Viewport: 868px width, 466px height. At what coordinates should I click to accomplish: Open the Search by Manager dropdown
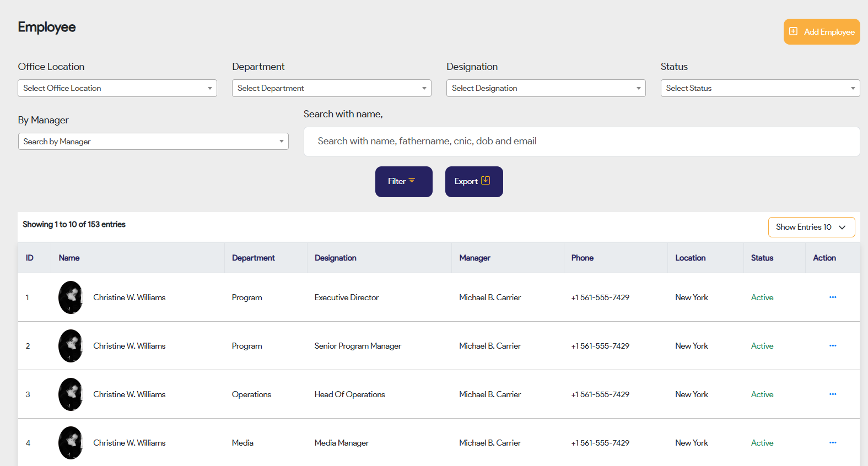click(x=153, y=142)
